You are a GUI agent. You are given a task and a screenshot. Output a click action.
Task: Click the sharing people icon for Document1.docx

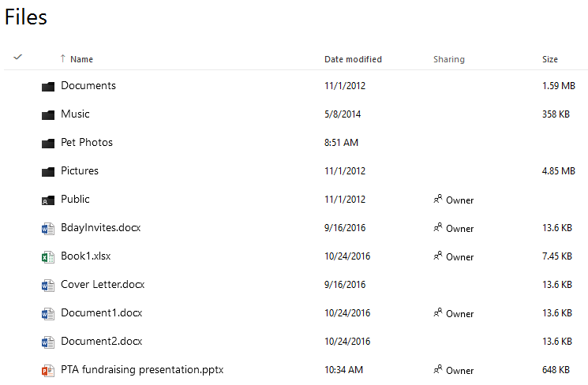(438, 313)
